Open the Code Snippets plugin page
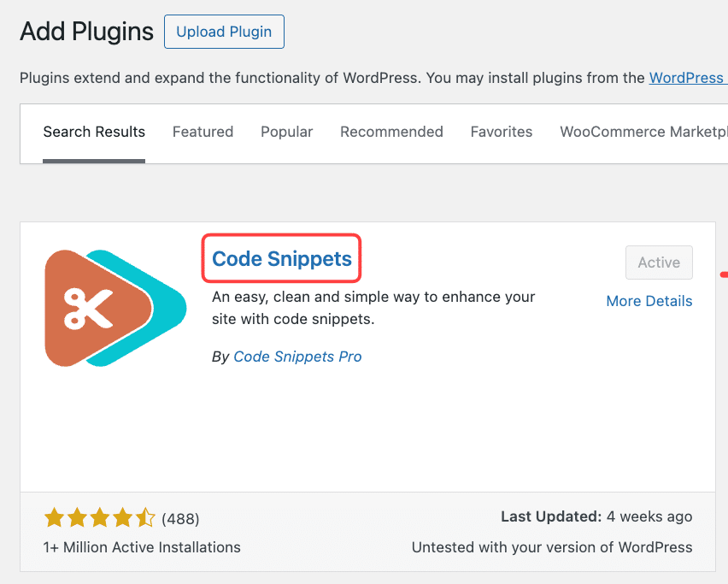The width and height of the screenshot is (728, 584). pyautogui.click(x=281, y=258)
